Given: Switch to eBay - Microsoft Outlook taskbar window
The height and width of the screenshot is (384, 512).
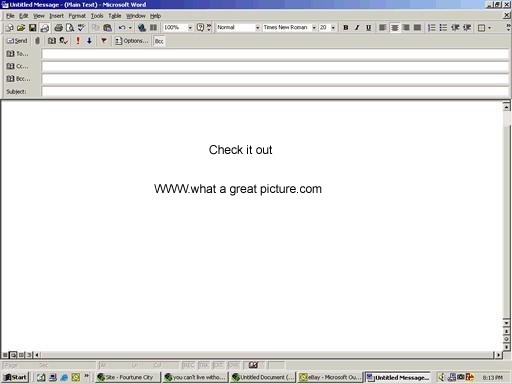Looking at the screenshot, I should pos(330,377).
